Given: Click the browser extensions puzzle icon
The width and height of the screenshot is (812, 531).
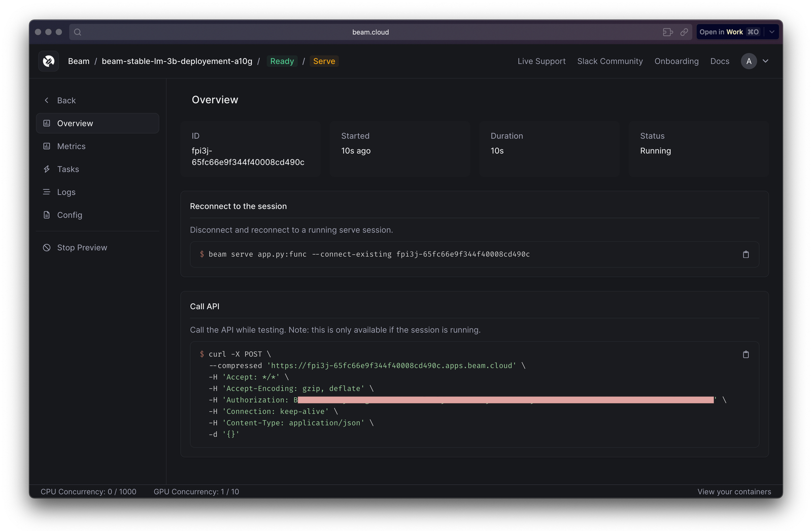Looking at the screenshot, I should point(667,31).
